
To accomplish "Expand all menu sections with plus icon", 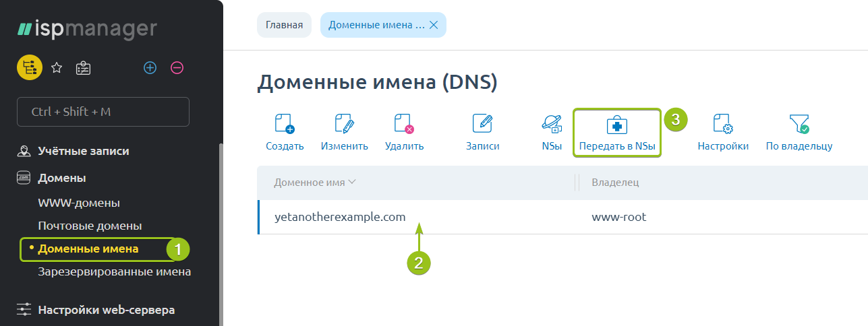I will 150,67.
